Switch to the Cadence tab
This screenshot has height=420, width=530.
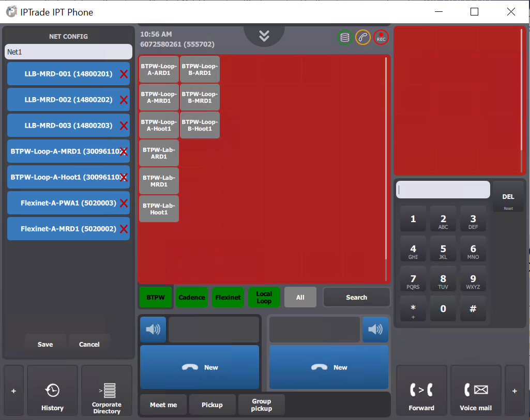click(192, 297)
